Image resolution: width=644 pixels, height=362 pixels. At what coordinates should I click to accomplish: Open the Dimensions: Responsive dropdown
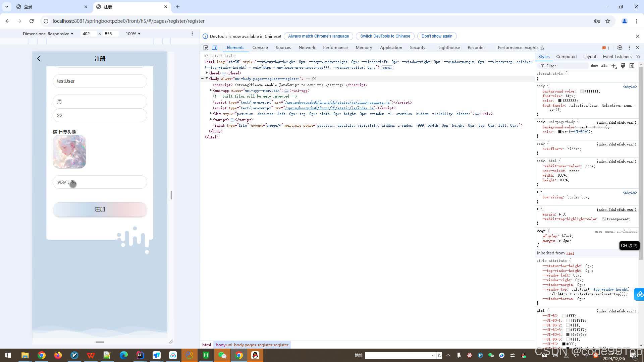[48, 34]
